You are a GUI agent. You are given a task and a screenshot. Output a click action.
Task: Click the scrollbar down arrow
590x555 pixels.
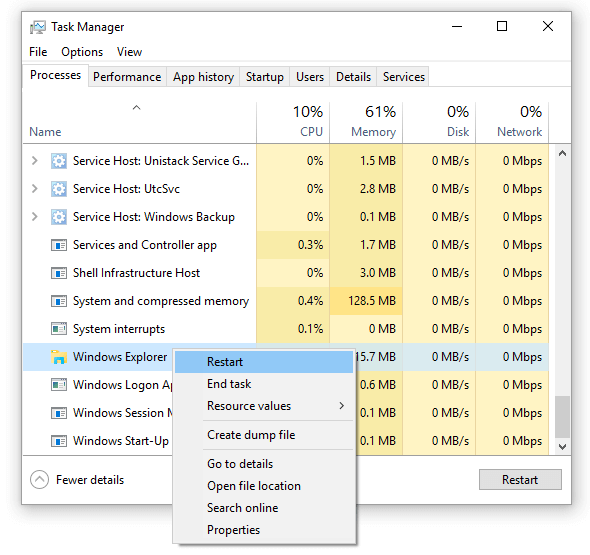coord(562,447)
